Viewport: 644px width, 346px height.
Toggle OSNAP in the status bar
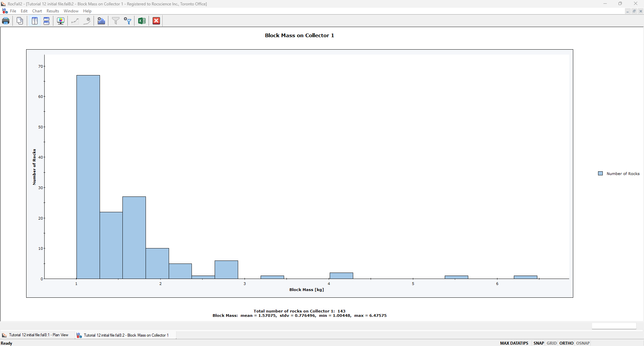(x=583, y=343)
